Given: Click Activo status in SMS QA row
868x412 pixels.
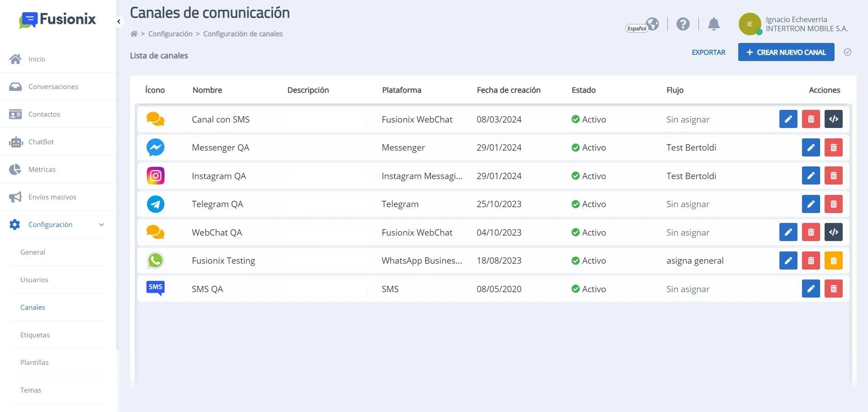Looking at the screenshot, I should click(589, 289).
